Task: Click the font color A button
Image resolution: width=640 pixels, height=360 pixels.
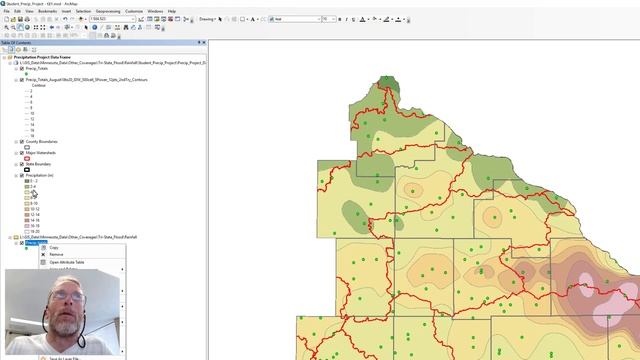Action: (362, 19)
